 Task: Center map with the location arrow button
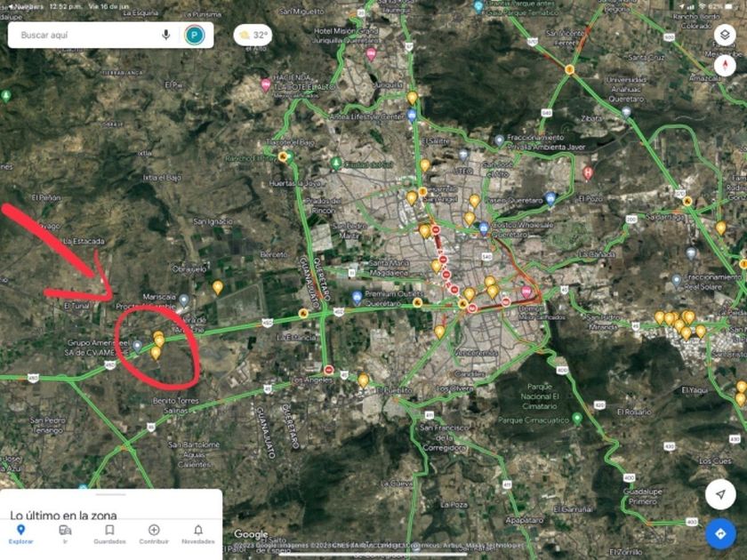click(720, 495)
